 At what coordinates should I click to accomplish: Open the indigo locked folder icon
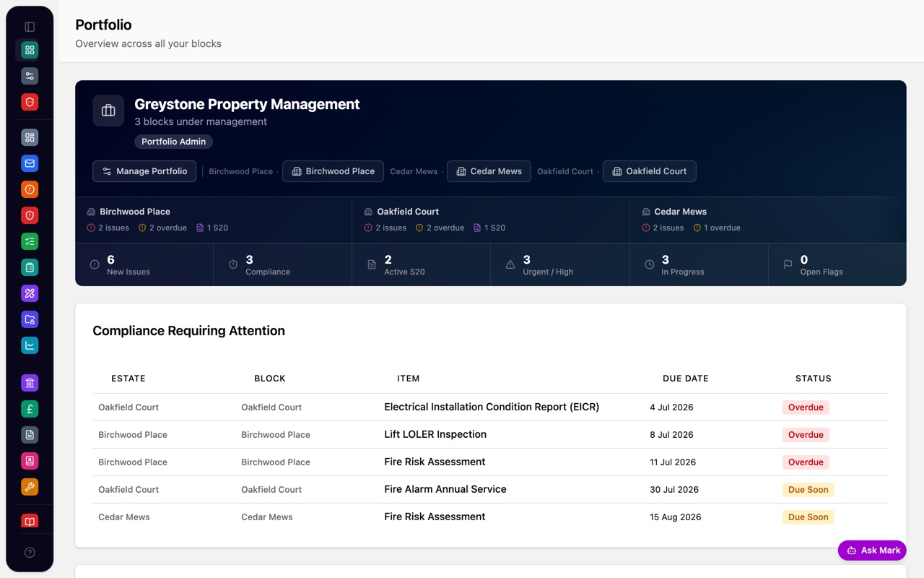(x=30, y=319)
